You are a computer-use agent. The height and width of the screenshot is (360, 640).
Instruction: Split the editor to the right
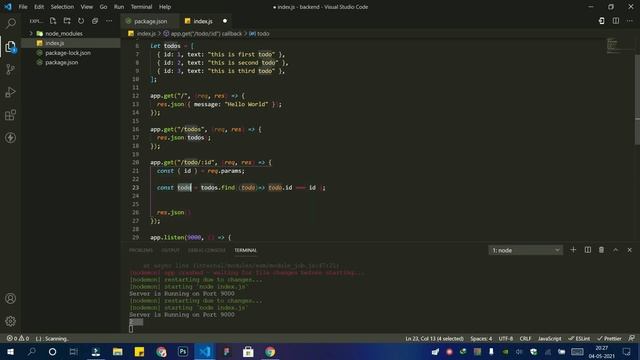[x=616, y=21]
